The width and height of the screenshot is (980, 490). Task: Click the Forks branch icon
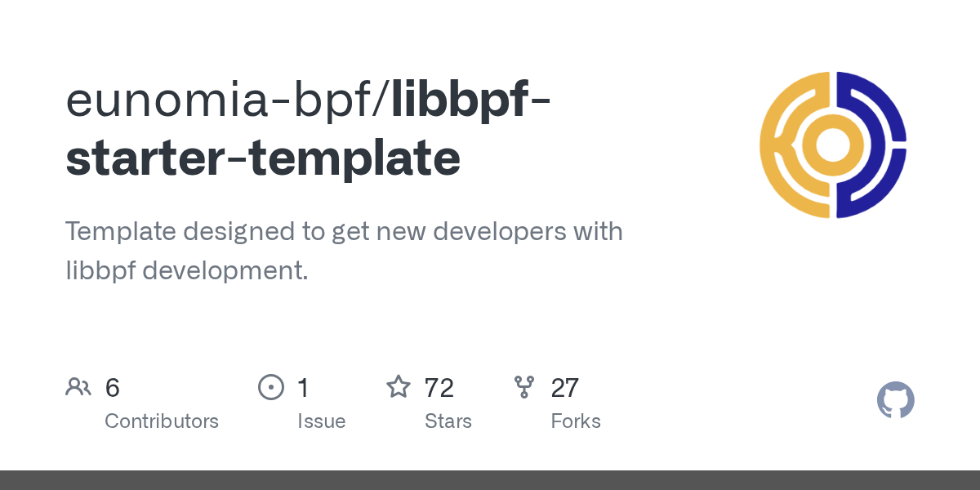pyautogui.click(x=524, y=387)
